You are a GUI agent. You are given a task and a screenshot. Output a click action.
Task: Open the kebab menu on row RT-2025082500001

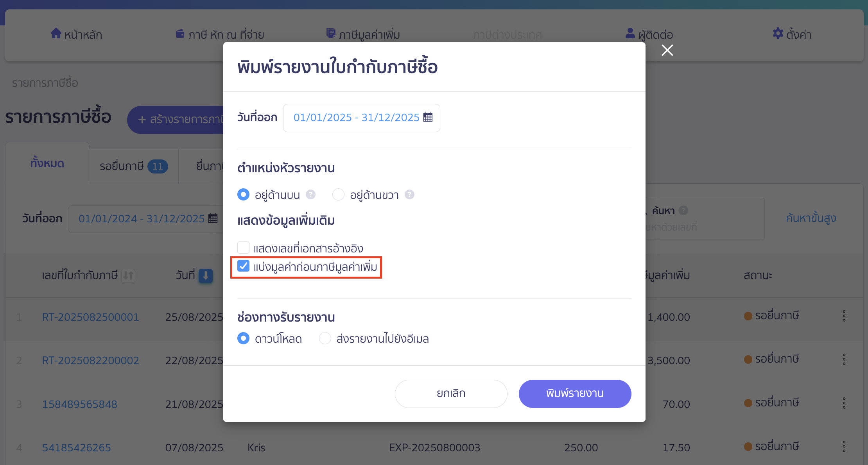point(844,316)
